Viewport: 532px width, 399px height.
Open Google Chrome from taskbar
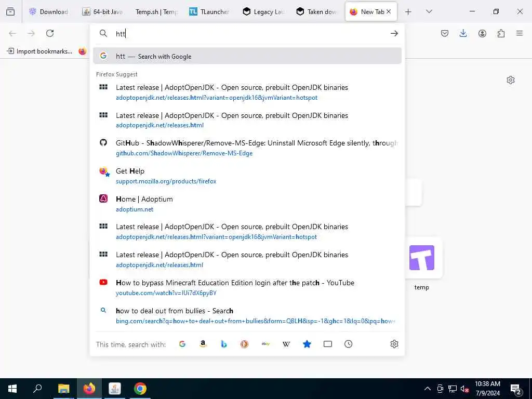(140, 389)
